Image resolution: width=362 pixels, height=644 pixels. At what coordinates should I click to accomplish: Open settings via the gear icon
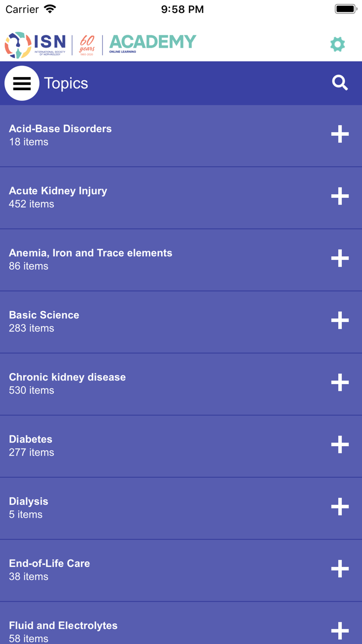[338, 44]
